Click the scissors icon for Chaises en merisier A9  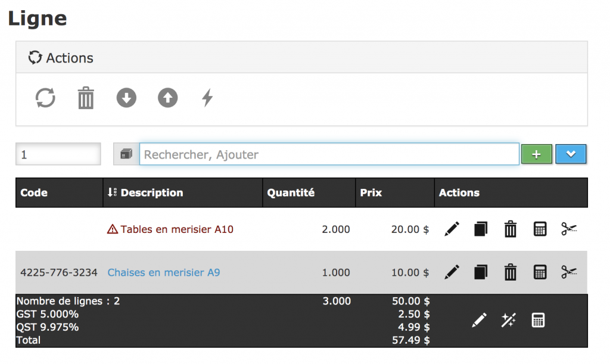pyautogui.click(x=569, y=272)
